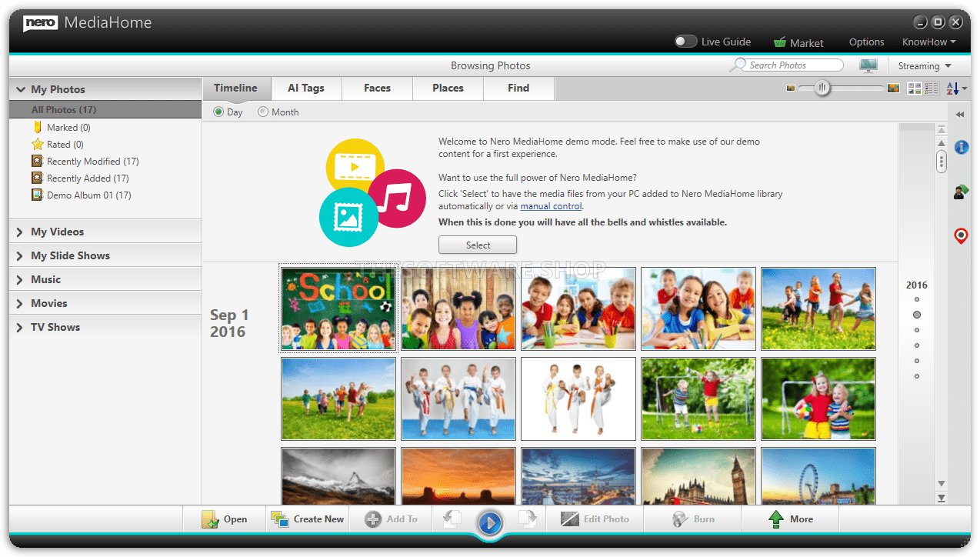Click Burn in the bottom toolbar
The width and height of the screenshot is (980, 557).
(693, 519)
